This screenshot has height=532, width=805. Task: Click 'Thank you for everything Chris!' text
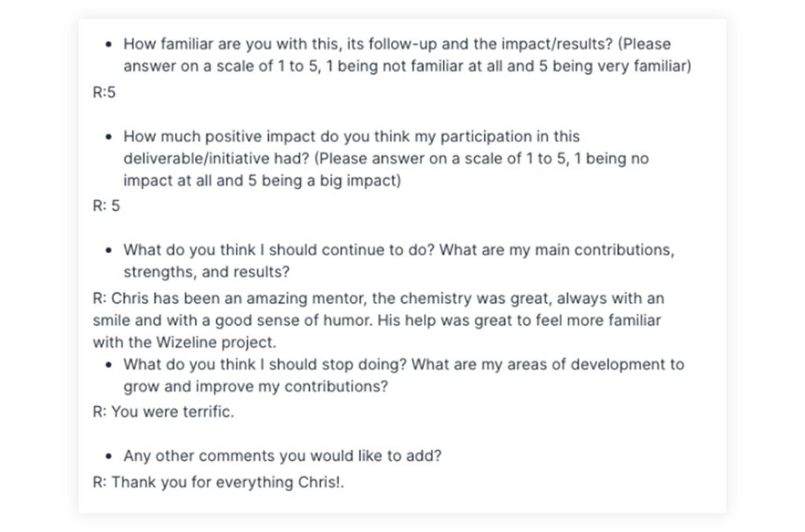(x=227, y=482)
